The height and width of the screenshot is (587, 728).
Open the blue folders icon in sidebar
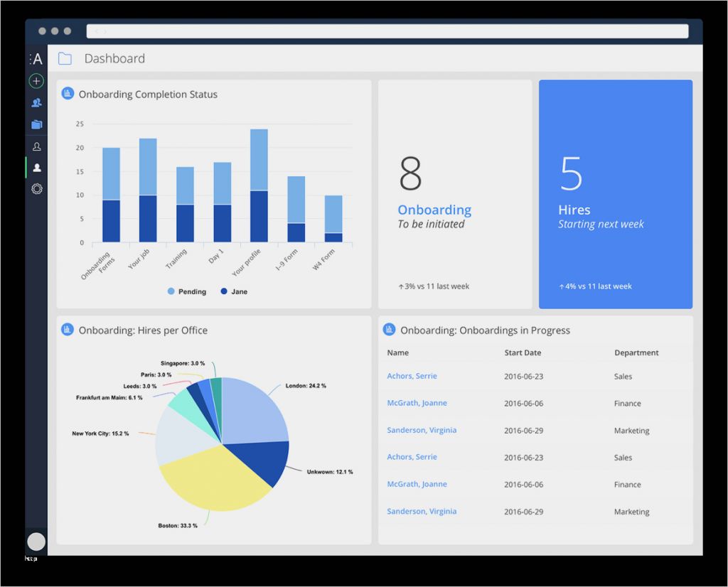pos(36,124)
